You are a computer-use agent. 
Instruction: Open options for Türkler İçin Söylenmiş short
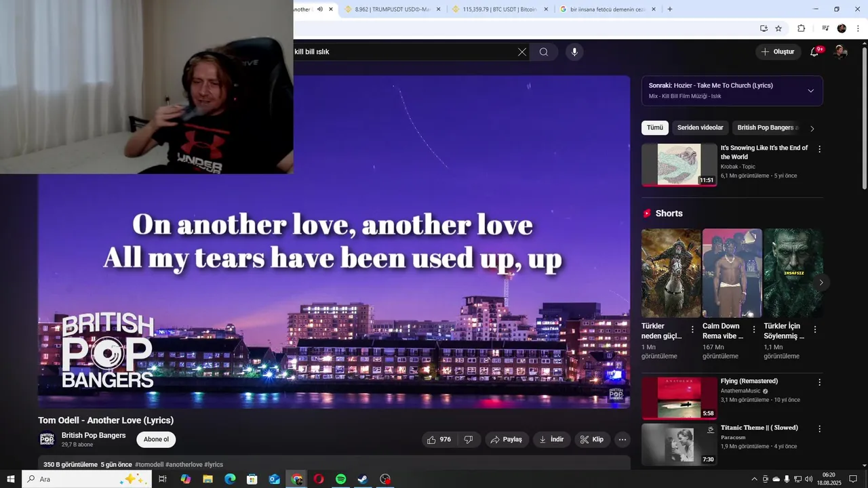pyautogui.click(x=815, y=329)
